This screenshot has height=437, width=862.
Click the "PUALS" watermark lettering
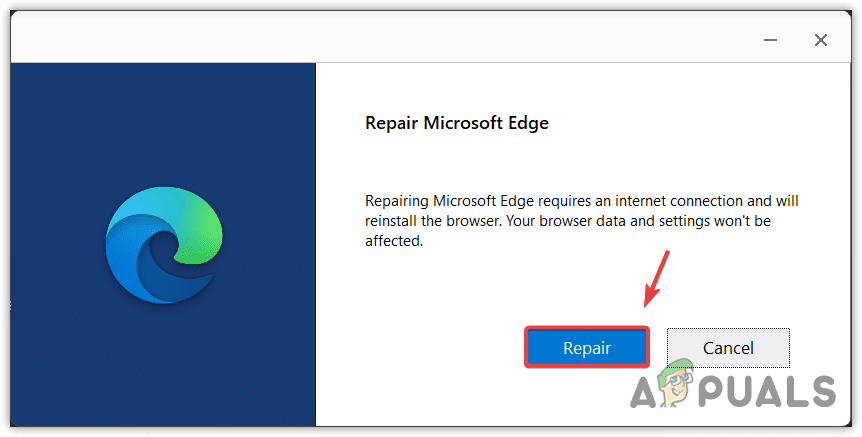(x=772, y=389)
